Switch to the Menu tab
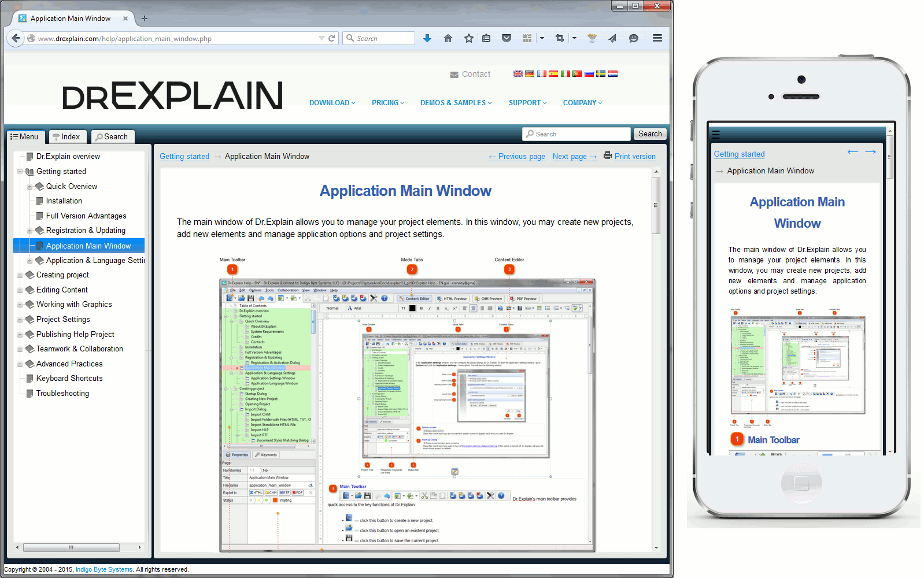The image size is (924, 578). pyautogui.click(x=25, y=137)
